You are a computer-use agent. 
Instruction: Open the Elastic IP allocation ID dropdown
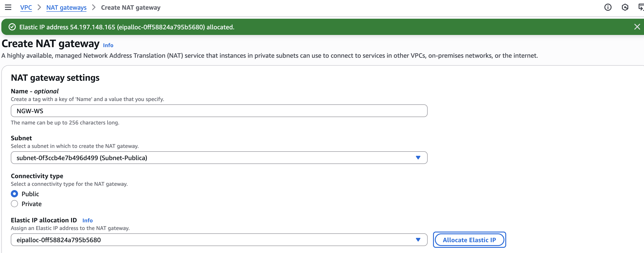pos(213,240)
